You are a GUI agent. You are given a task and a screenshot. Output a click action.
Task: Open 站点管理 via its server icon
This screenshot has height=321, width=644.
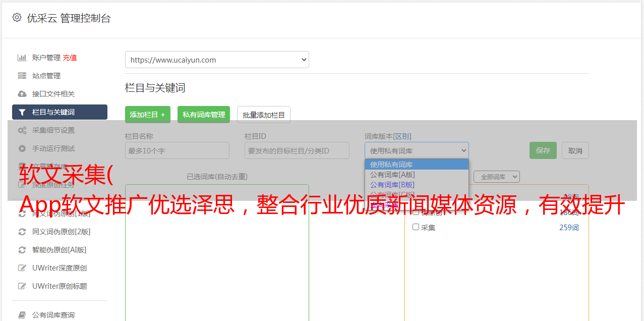click(x=22, y=76)
